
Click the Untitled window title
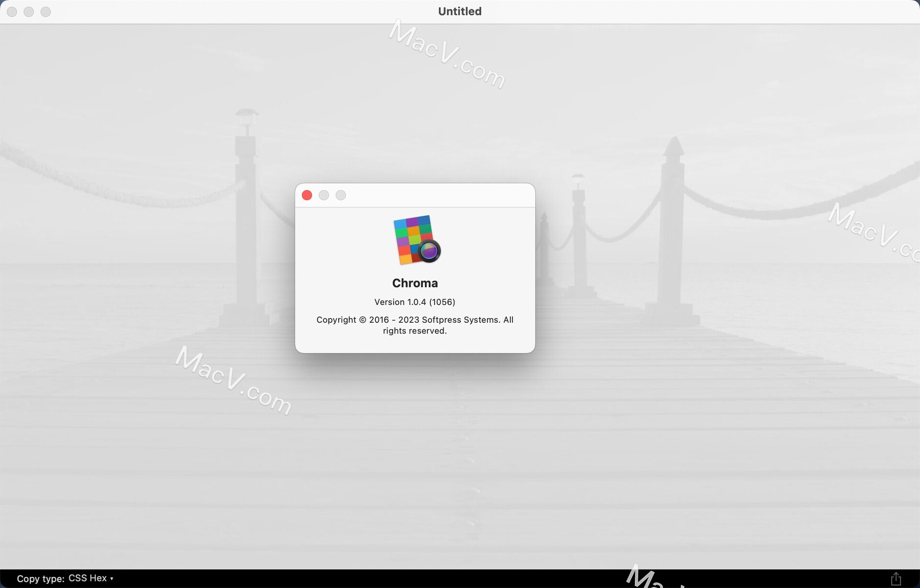tap(460, 11)
